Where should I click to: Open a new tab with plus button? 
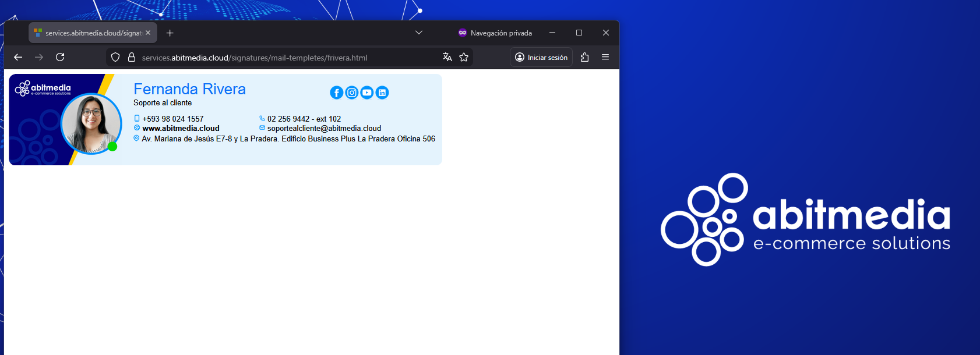(170, 33)
